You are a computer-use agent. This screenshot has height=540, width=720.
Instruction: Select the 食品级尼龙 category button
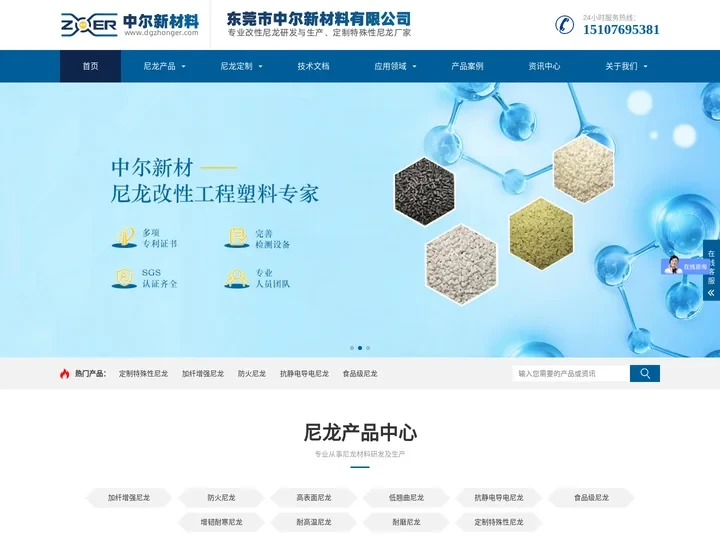(x=591, y=497)
